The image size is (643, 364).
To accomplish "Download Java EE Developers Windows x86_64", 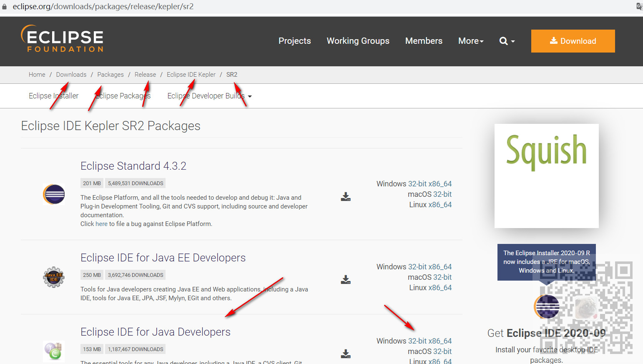I will tap(440, 267).
